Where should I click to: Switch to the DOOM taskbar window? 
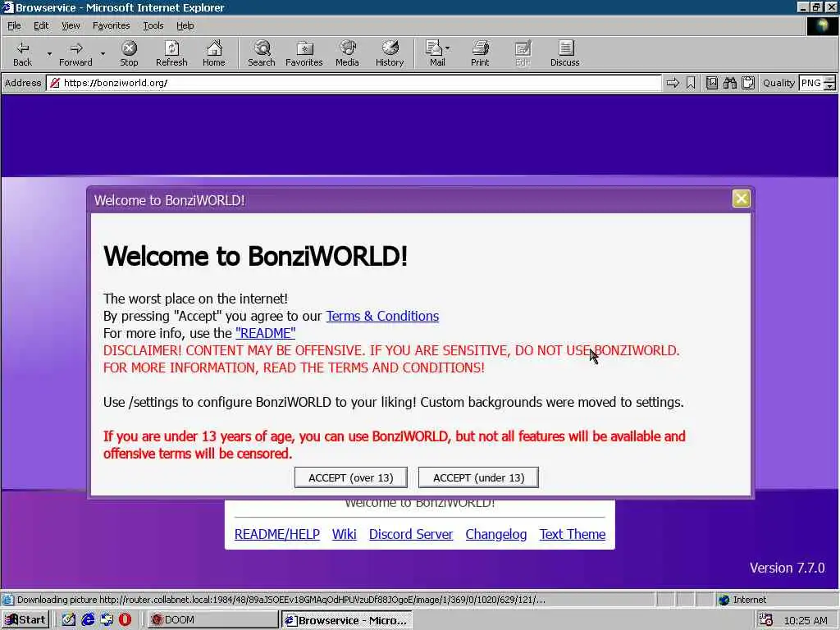pyautogui.click(x=212, y=620)
